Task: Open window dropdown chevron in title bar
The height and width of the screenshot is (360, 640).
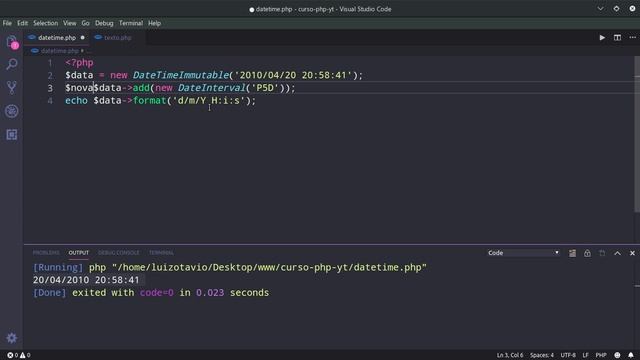Action: 600,9
